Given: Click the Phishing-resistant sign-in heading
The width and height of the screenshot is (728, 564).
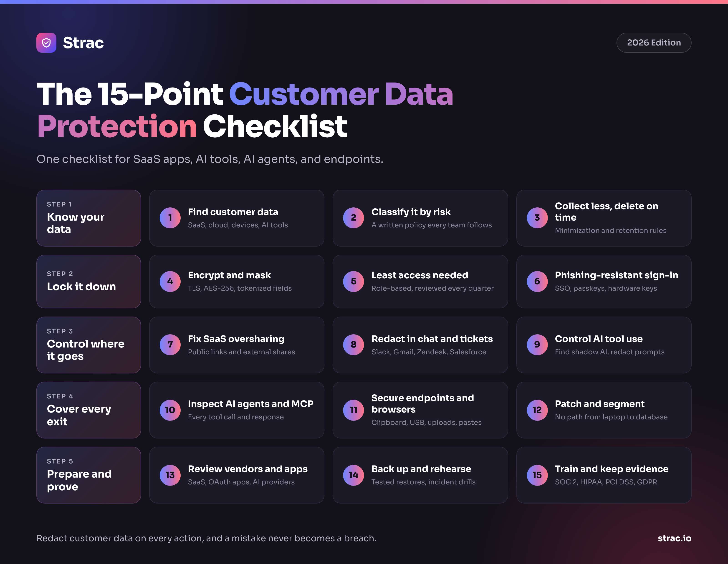Looking at the screenshot, I should (616, 275).
